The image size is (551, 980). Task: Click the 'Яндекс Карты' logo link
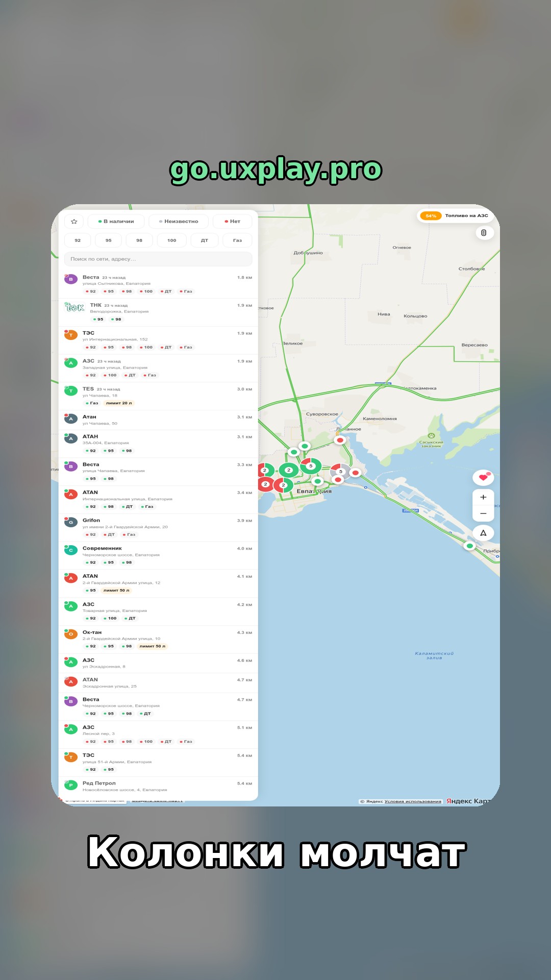click(x=468, y=801)
